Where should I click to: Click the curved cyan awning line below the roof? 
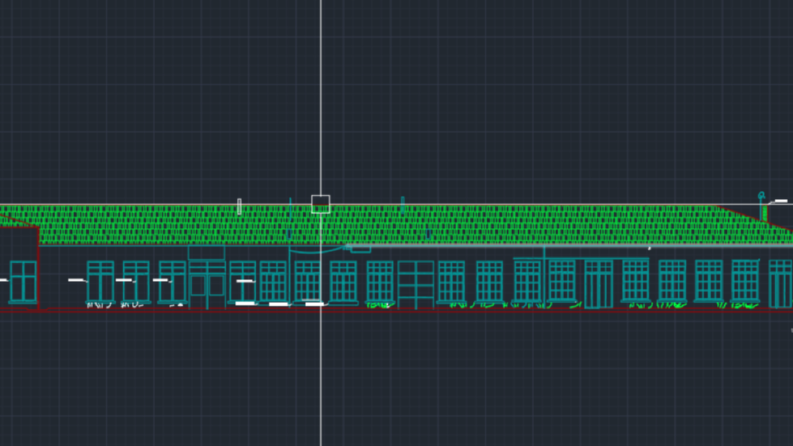[317, 250]
